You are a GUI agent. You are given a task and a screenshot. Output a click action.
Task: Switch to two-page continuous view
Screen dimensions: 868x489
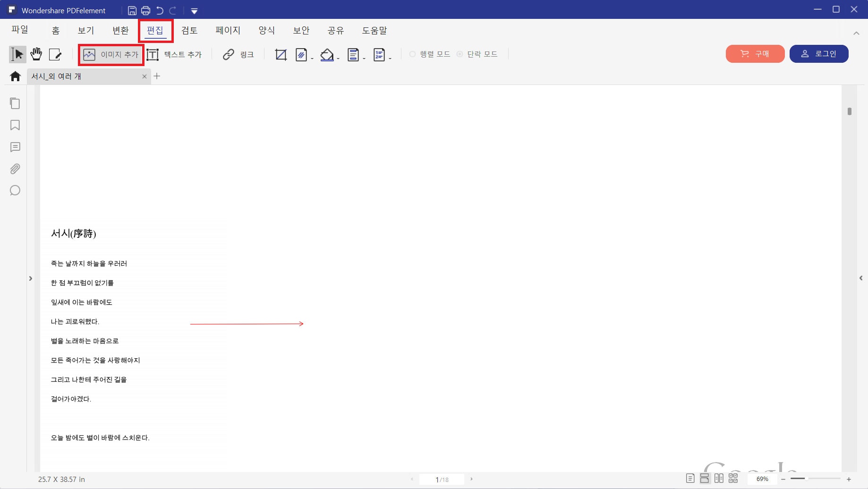733,479
